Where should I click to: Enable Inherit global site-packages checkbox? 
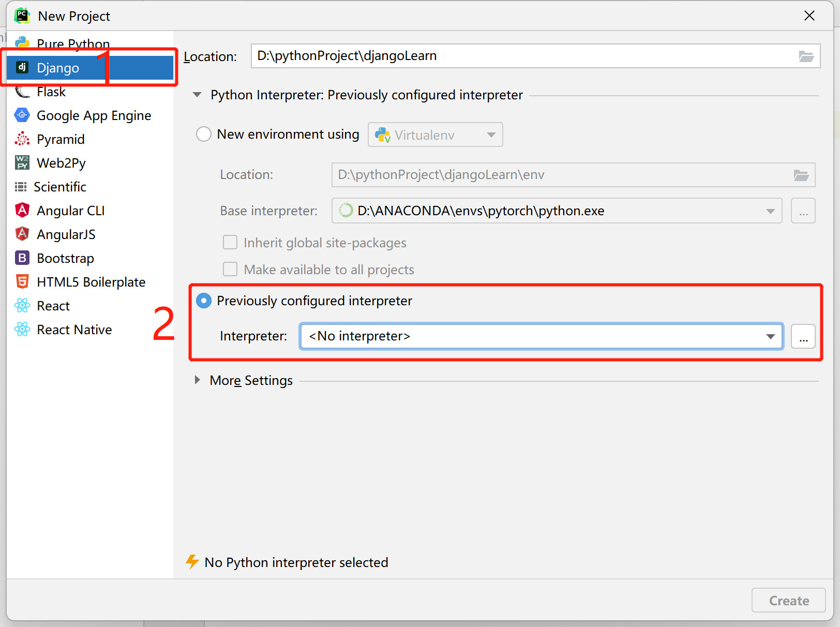click(230, 242)
